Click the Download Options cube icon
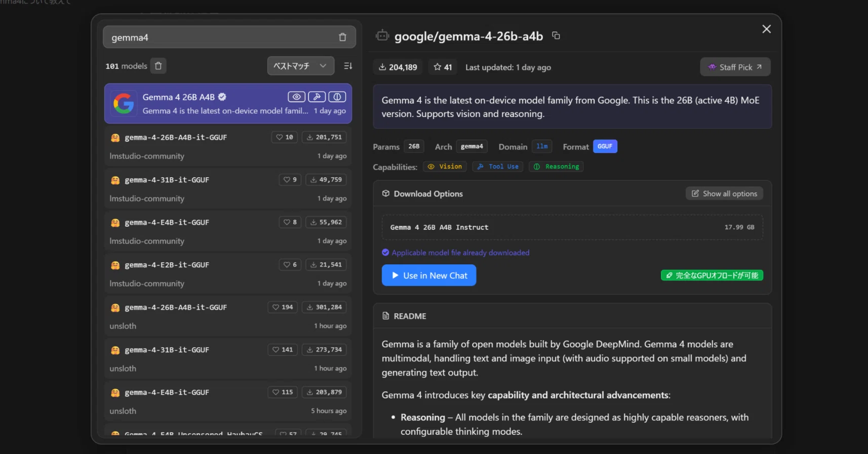 [x=386, y=193]
